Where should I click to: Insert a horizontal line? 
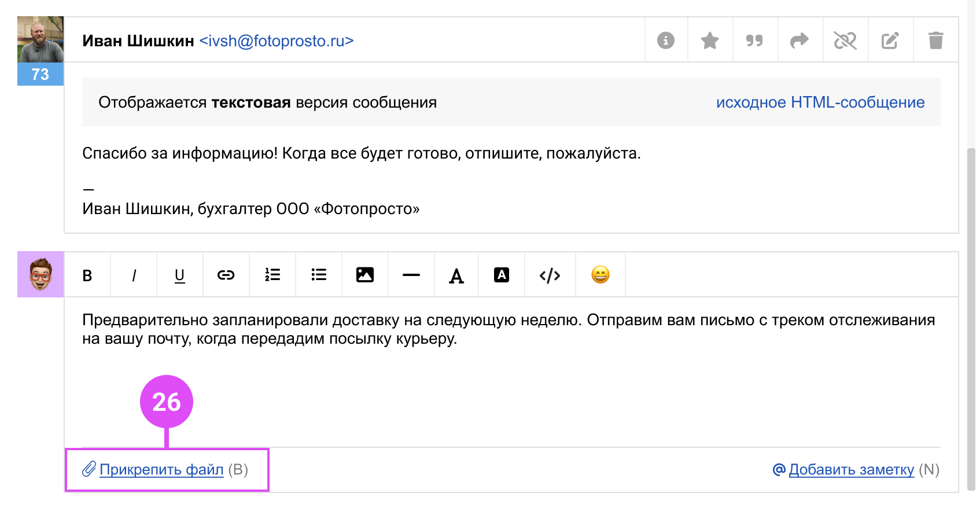(411, 275)
